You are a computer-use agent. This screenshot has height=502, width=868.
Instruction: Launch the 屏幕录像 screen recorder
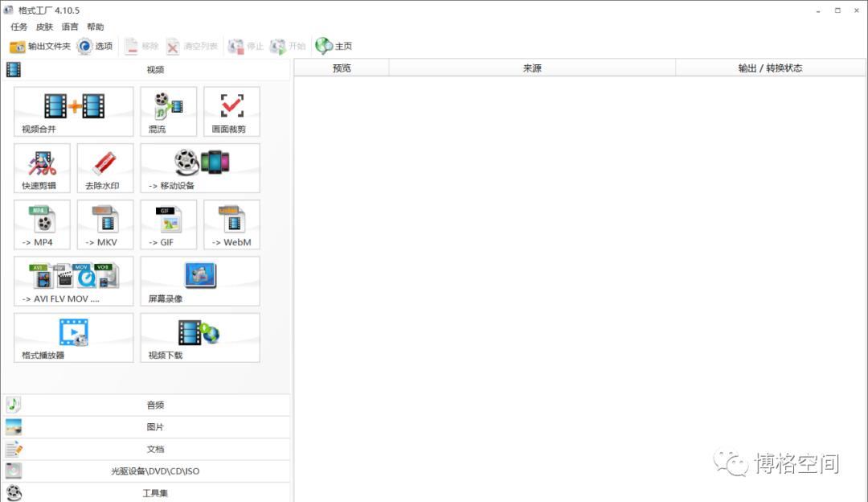coord(200,281)
